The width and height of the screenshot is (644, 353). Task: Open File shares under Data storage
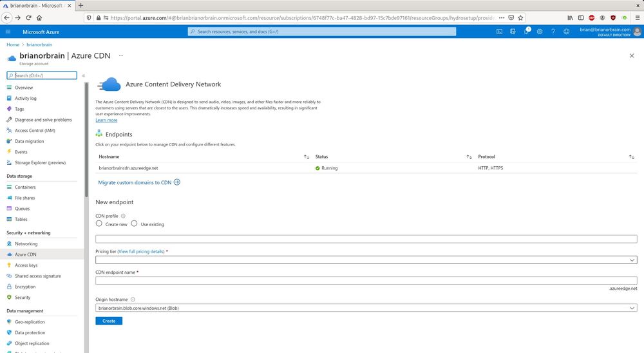[24, 198]
